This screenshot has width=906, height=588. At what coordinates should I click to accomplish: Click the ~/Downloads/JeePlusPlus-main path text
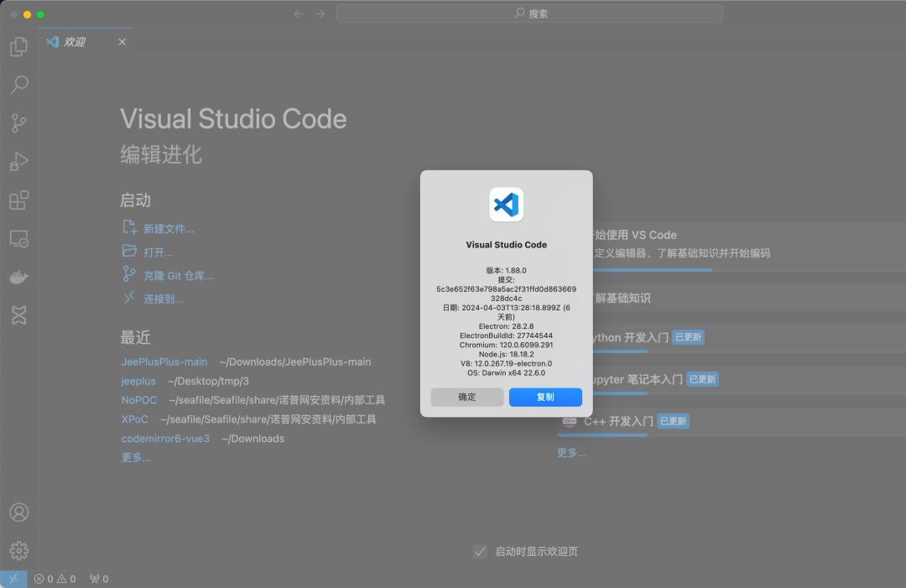pos(295,362)
